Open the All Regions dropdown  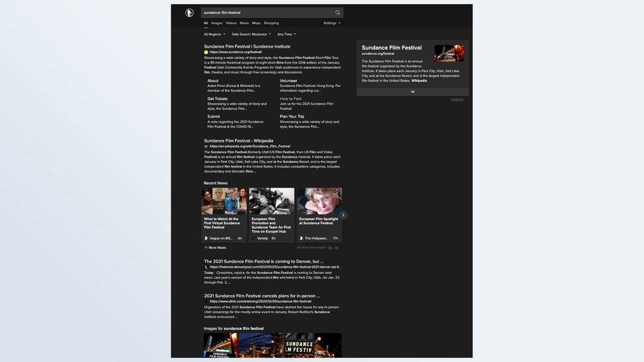click(x=214, y=34)
